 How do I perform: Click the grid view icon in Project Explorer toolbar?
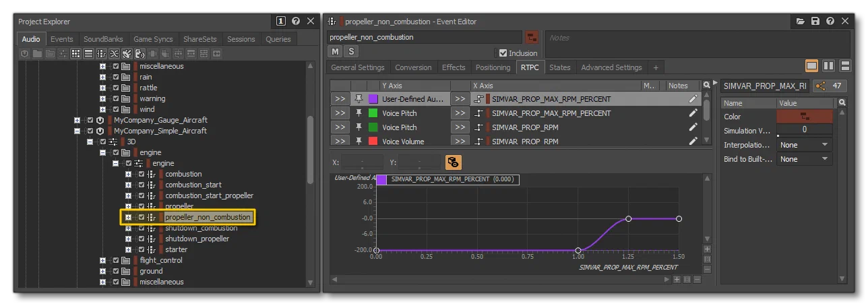tap(76, 53)
